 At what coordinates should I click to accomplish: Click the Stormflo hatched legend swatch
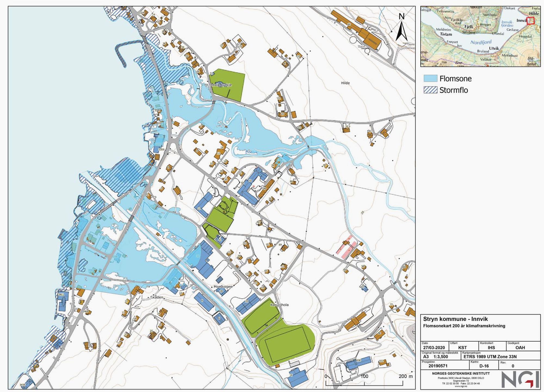[x=430, y=90]
